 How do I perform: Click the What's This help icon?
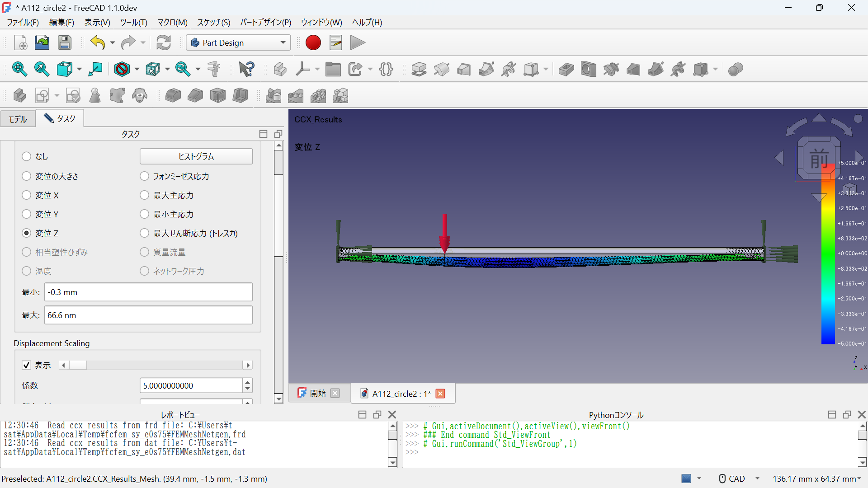246,69
